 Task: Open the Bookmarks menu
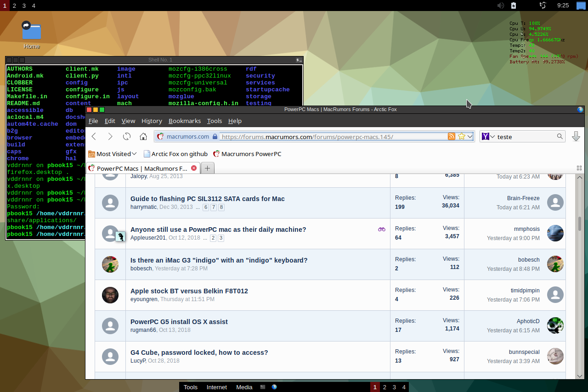185,121
